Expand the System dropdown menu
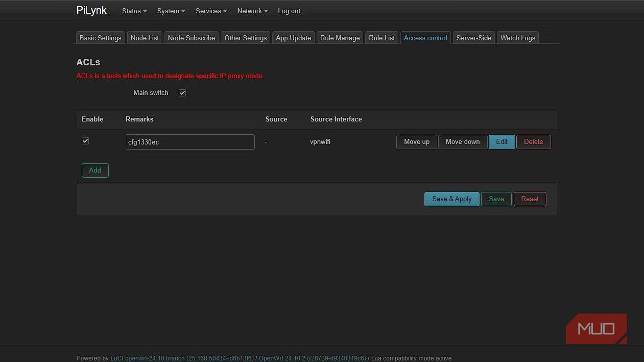The height and width of the screenshot is (362, 644). click(171, 11)
